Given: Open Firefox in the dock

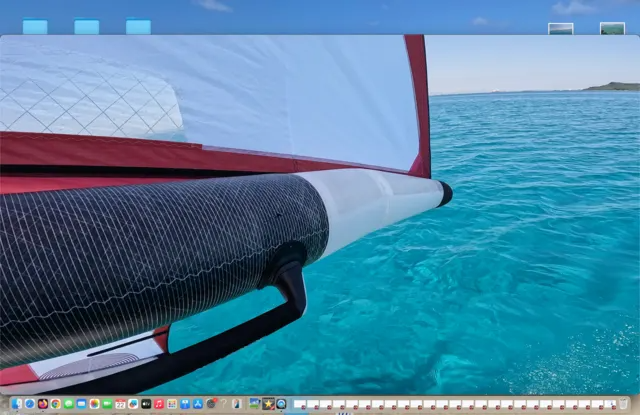Looking at the screenshot, I should coord(42,404).
